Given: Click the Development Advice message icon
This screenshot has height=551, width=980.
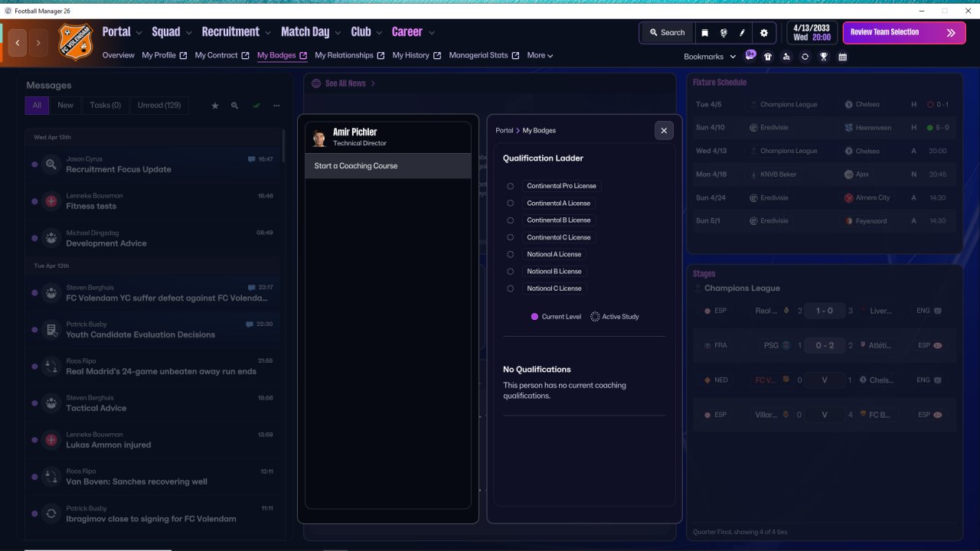Looking at the screenshot, I should click(51, 238).
